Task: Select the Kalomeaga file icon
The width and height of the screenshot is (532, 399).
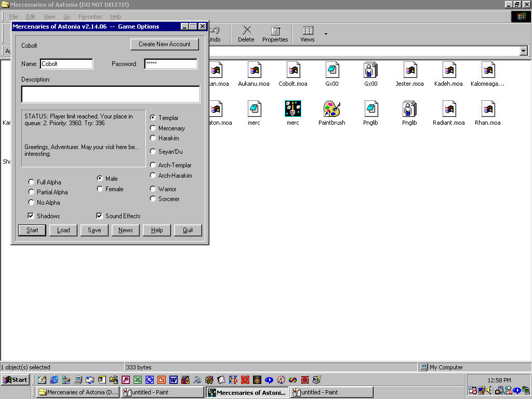Action: (488, 70)
